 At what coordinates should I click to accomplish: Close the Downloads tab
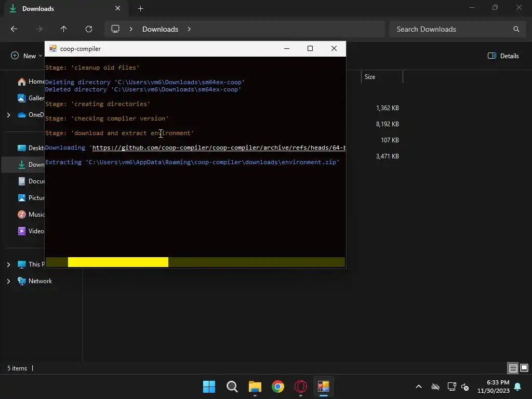coord(118,8)
